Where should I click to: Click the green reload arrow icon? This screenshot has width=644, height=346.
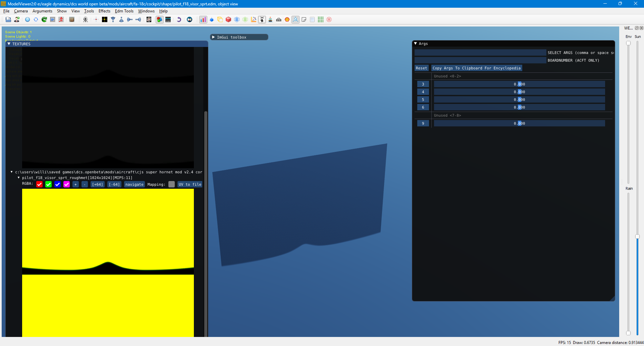pos(44,19)
